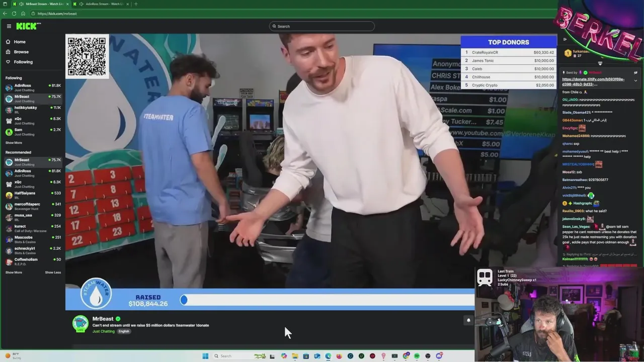Open Sam channel in Following list
Viewport: 644px width, 362px height.
coord(33,132)
